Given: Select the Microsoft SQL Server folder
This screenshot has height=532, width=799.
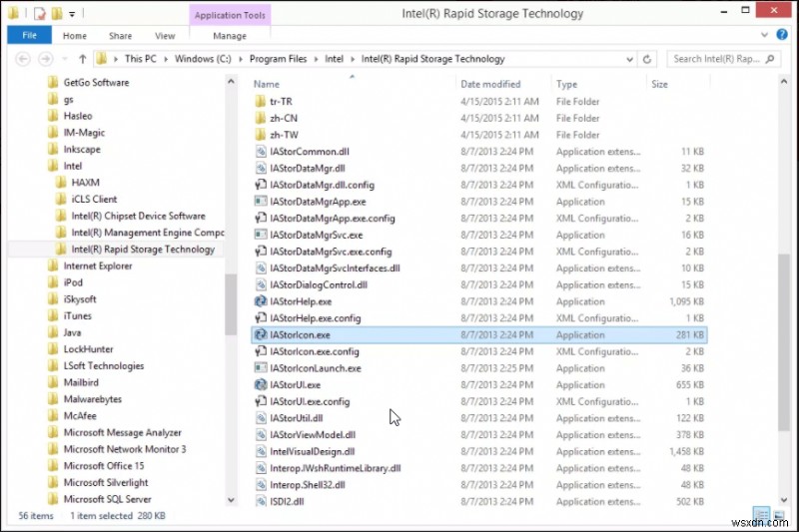Looking at the screenshot, I should point(107,499).
